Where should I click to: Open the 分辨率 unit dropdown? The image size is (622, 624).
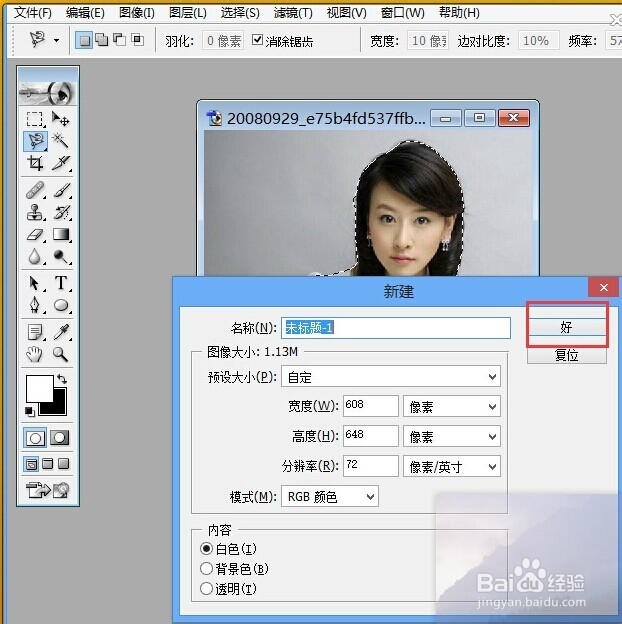452,466
